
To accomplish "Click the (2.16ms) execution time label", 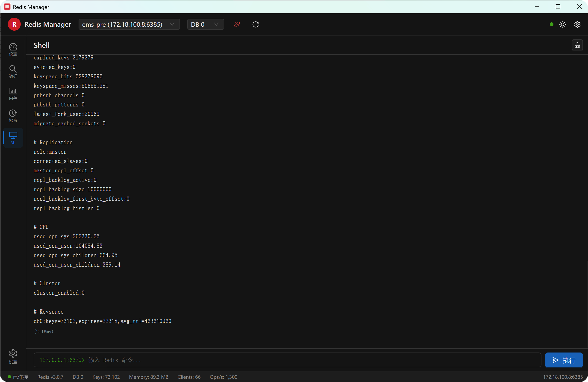I will pyautogui.click(x=44, y=332).
